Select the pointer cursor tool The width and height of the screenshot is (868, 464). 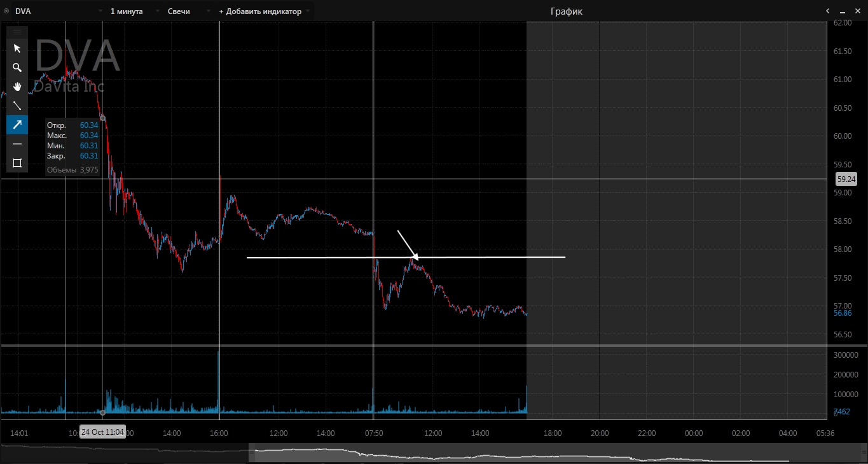pyautogui.click(x=17, y=48)
